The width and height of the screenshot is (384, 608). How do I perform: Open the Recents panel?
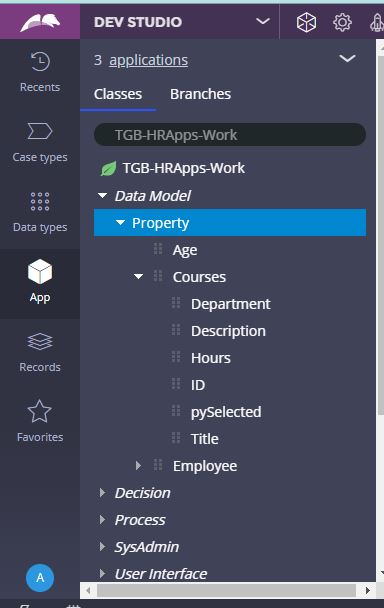pos(40,72)
